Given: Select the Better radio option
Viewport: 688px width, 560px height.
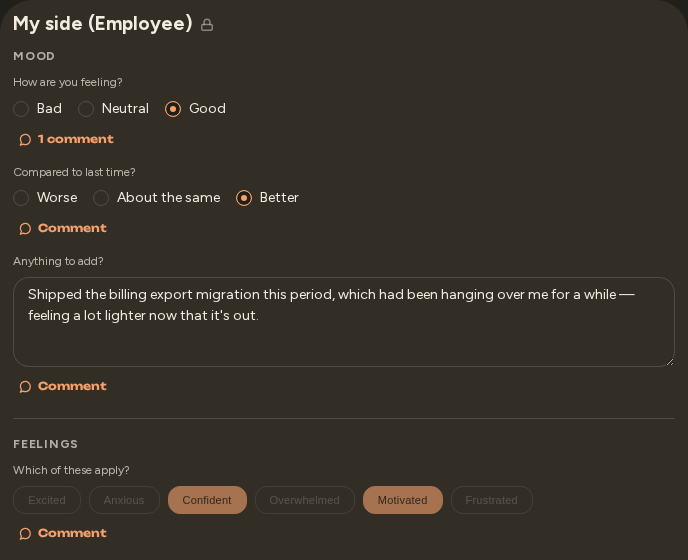Looking at the screenshot, I should tap(244, 198).
